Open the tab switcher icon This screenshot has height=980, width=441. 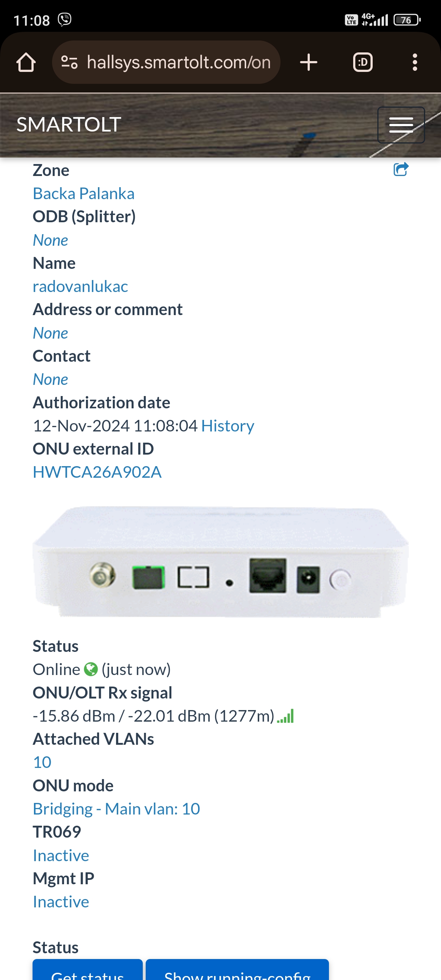pyautogui.click(x=363, y=63)
